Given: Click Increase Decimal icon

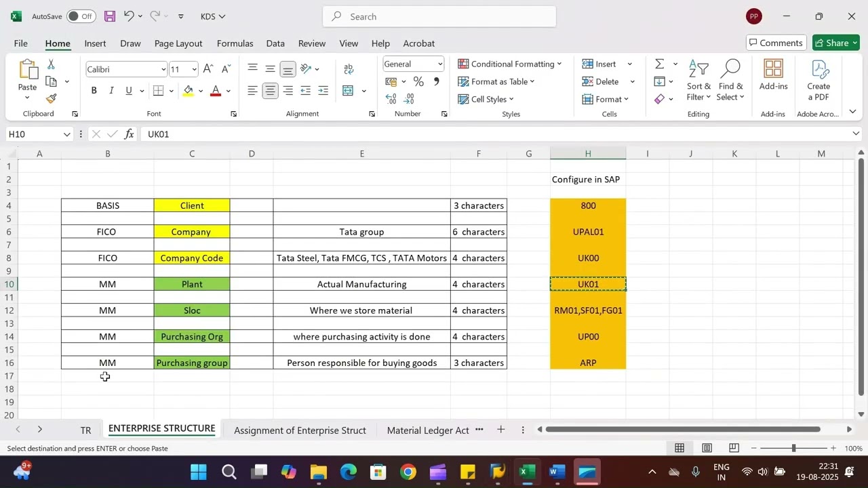Looking at the screenshot, I should pyautogui.click(x=391, y=99).
